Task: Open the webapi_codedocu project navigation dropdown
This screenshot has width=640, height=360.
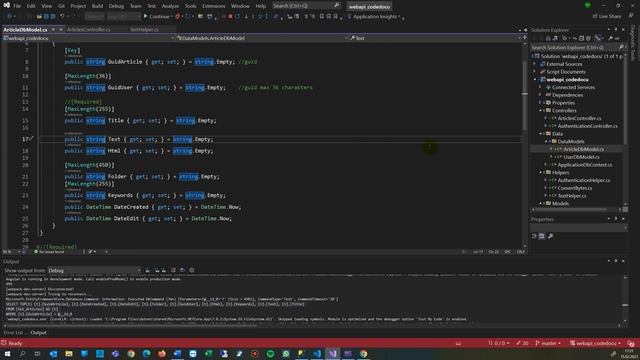Action: [x=89, y=38]
